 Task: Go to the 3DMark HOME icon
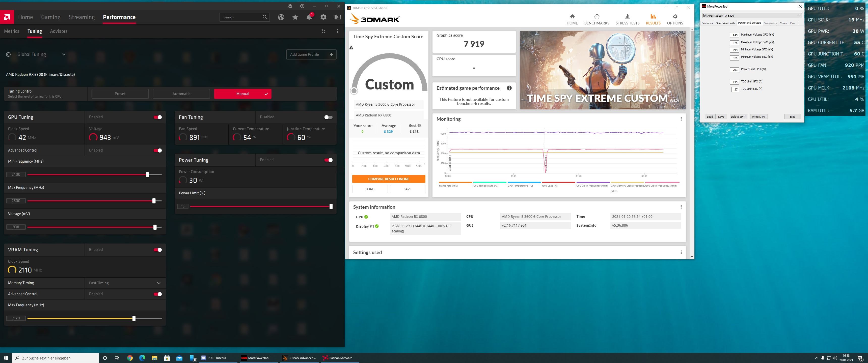point(572,19)
